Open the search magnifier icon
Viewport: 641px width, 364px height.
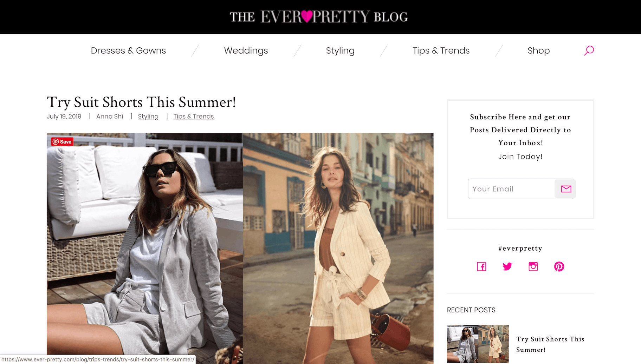(589, 51)
